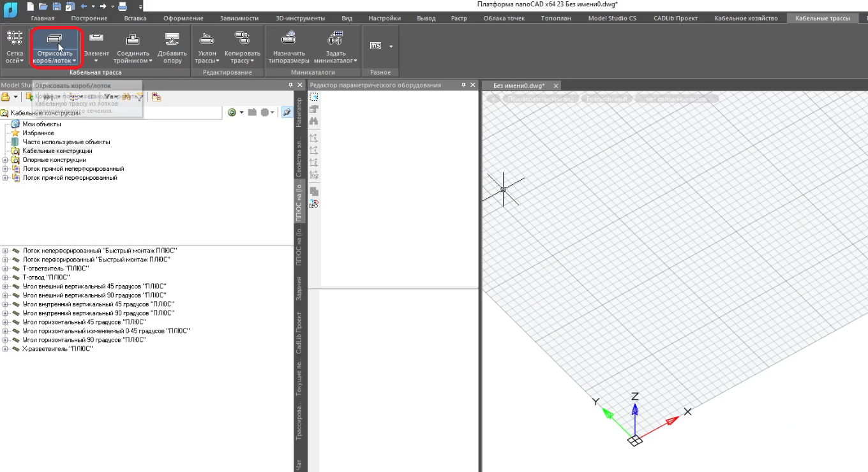Open dropdown arrow under Элемент
Screen dimensions: 868x472
(97, 61)
